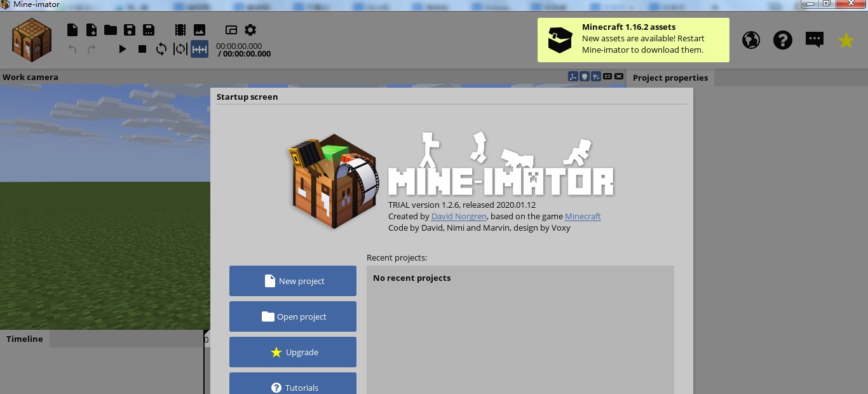Click the 'TRIAL version 1.2.6' text line
The image size is (868, 394).
click(x=462, y=205)
